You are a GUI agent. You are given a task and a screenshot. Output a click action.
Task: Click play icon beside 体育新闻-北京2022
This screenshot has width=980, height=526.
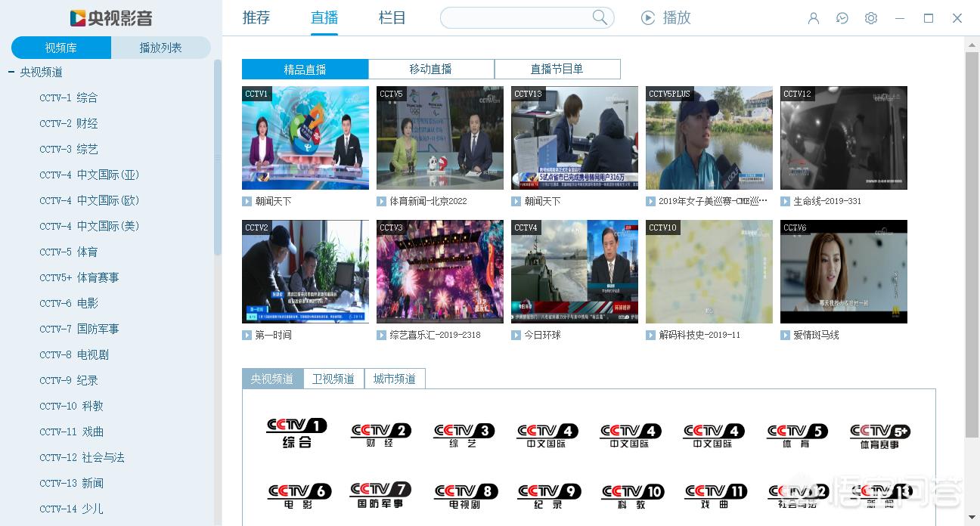381,201
